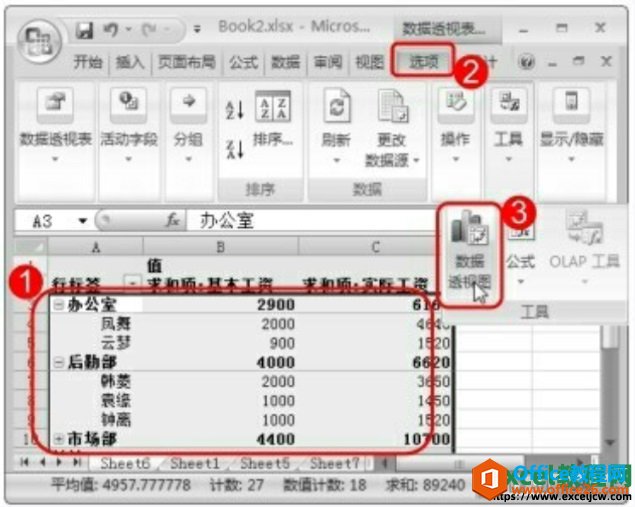This screenshot has width=635, height=507.
Task: Click the vertical scrollbar down arrow
Action: click(x=609, y=442)
